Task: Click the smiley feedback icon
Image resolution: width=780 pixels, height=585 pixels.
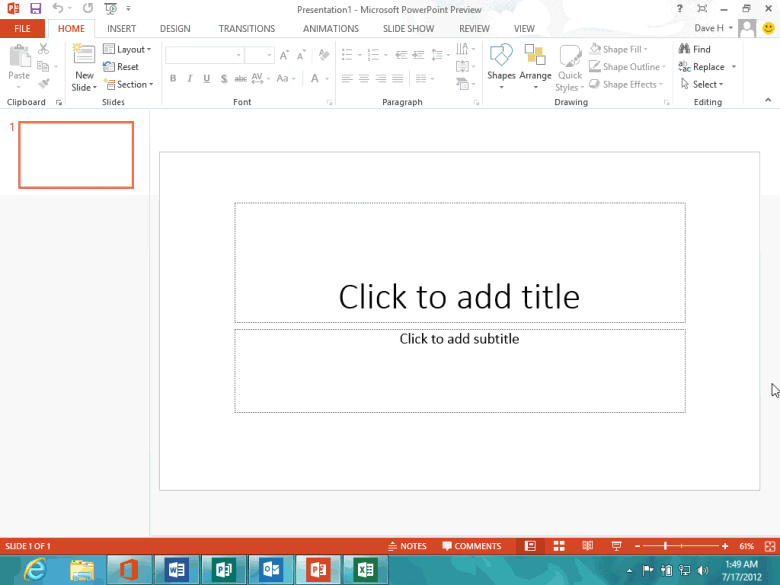Action: [x=768, y=28]
